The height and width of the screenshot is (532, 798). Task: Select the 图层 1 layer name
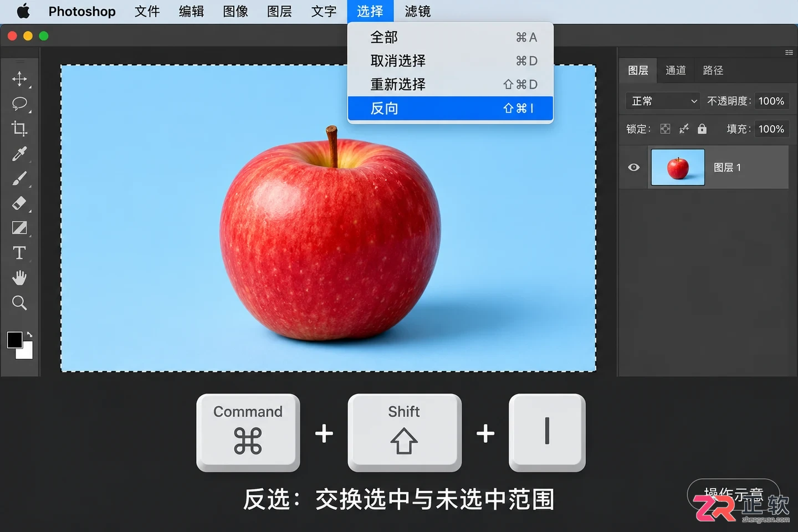[727, 167]
